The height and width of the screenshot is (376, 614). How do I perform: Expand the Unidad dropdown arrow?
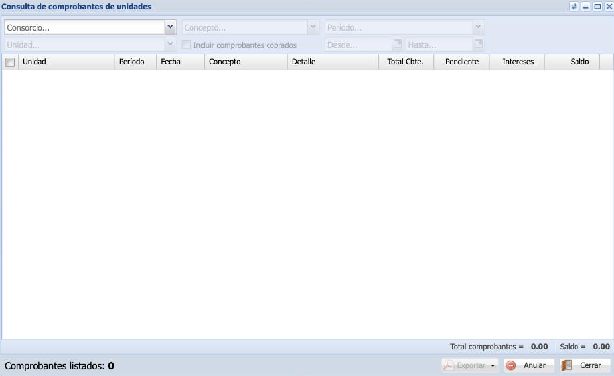(170, 44)
